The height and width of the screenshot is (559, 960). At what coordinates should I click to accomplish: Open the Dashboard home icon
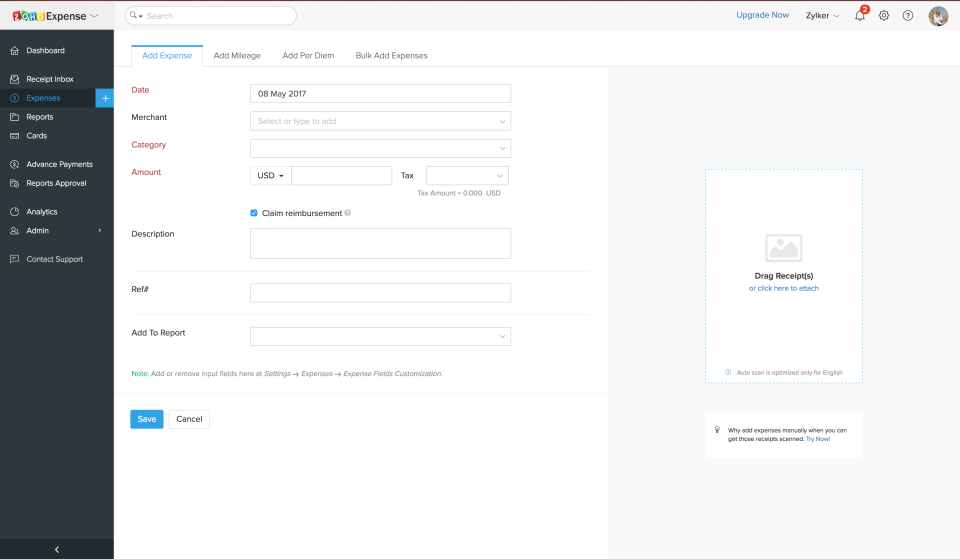(15, 51)
